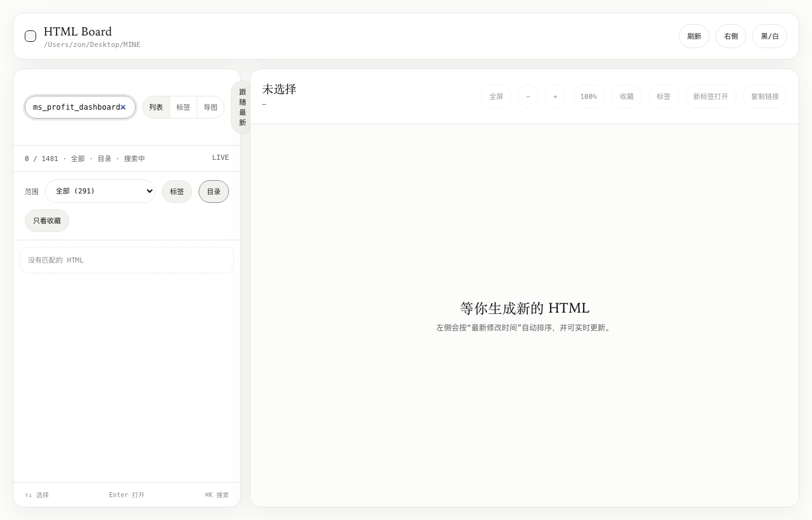Open the 全部（291）scope dropdown
This screenshot has height=520, width=812.
tap(100, 191)
